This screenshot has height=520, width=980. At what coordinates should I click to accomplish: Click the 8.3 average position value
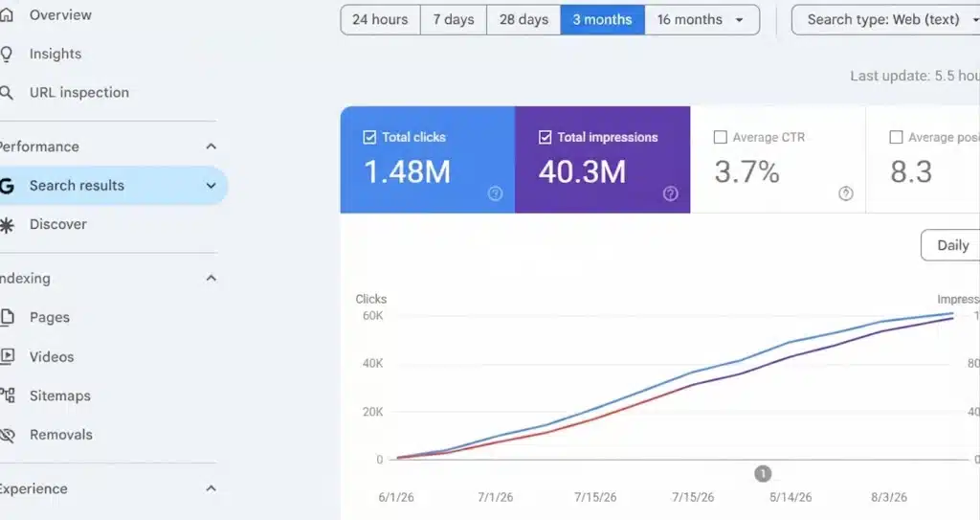[911, 172]
